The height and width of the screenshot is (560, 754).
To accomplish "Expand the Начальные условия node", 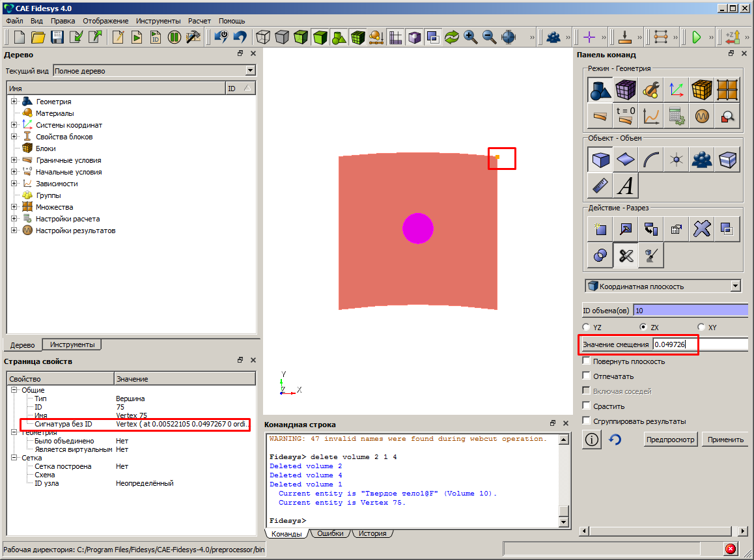I will 14,172.
